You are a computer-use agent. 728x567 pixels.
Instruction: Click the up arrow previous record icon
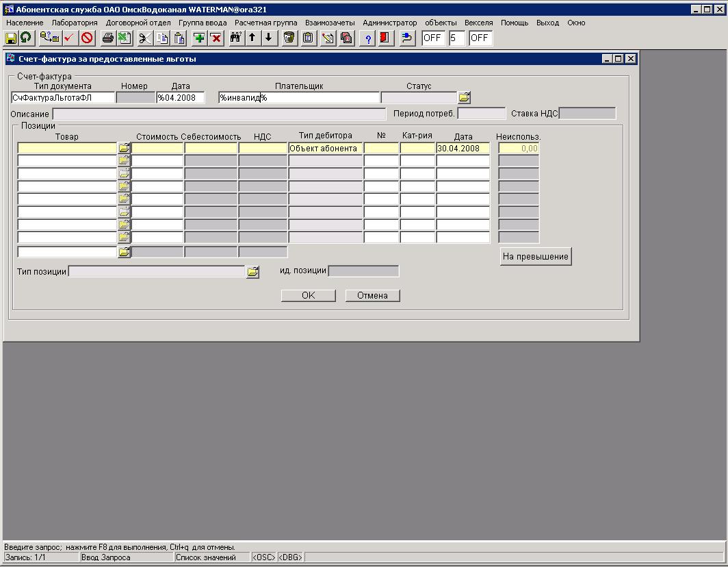pyautogui.click(x=252, y=38)
